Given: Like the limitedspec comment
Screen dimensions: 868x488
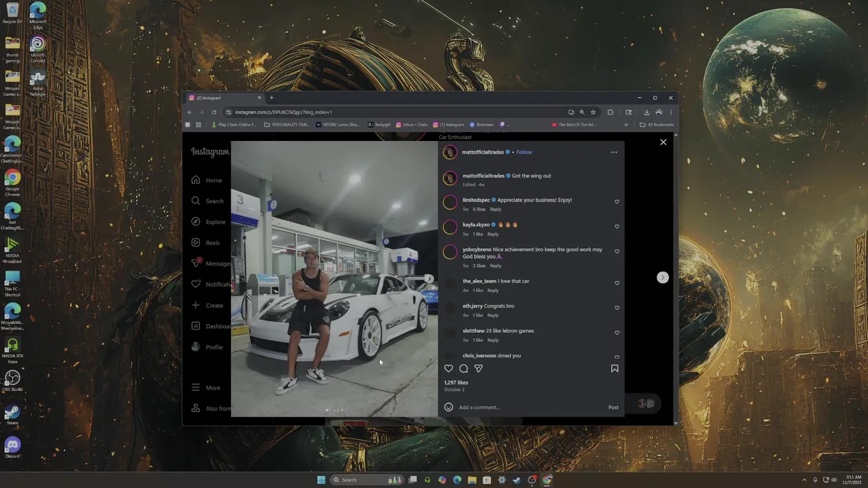Looking at the screenshot, I should (x=616, y=201).
